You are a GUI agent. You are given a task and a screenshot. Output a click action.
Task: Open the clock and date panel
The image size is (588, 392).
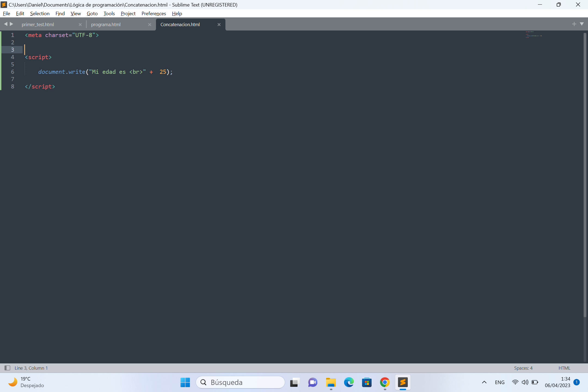tap(558, 382)
